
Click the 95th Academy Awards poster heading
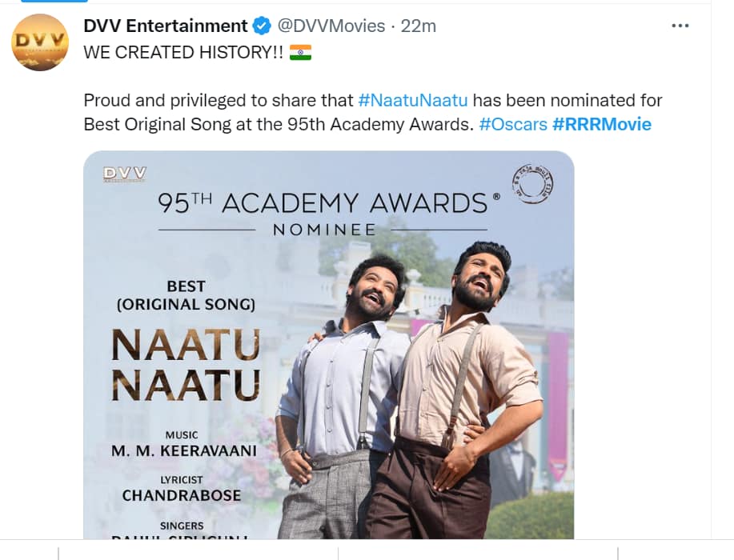329,203
